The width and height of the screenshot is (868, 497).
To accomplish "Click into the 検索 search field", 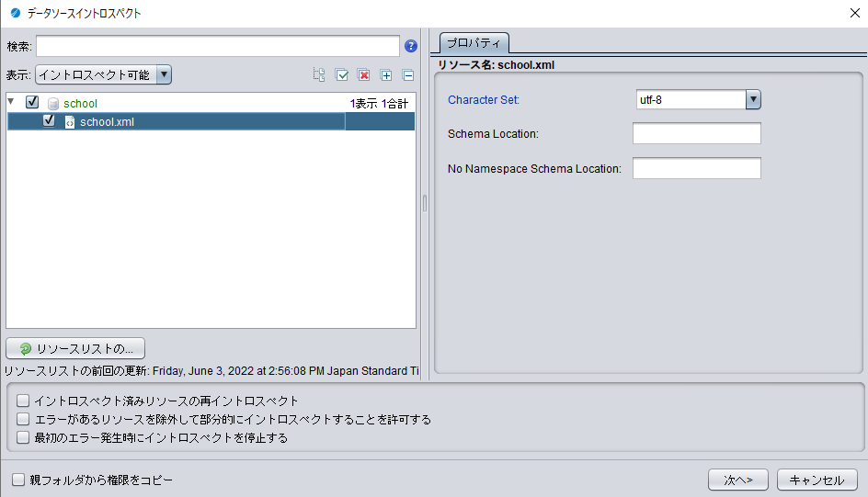I will click(x=218, y=46).
